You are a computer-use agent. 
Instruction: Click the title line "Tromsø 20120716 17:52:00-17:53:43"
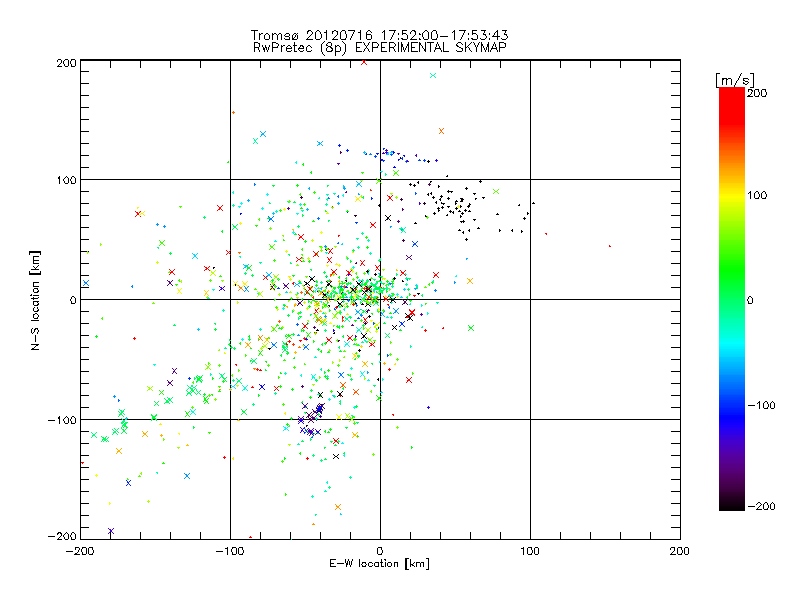379,35
